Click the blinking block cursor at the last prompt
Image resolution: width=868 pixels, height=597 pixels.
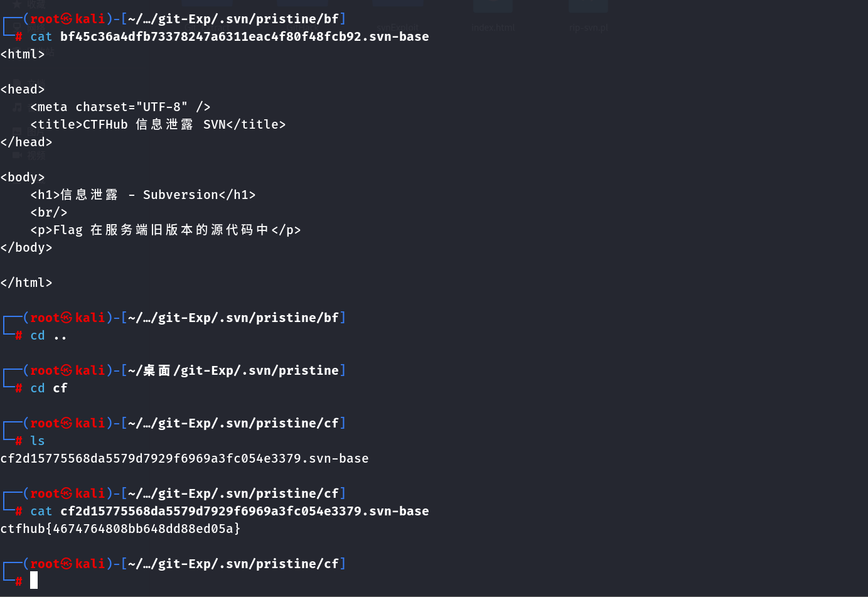point(34,580)
